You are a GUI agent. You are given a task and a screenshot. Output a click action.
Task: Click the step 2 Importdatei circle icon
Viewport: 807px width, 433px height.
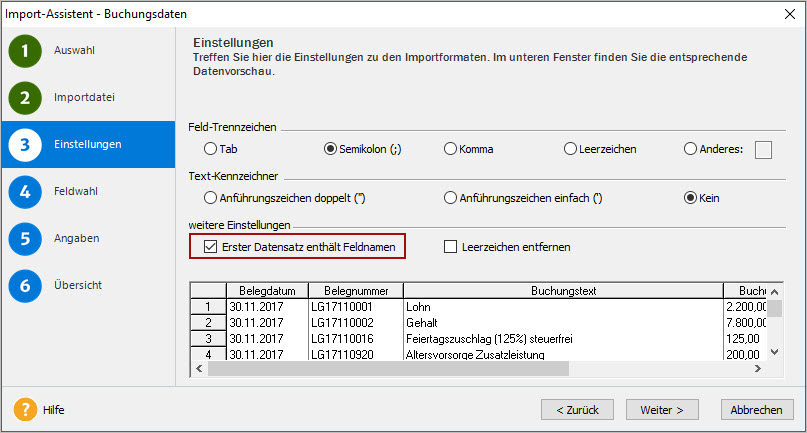25,98
